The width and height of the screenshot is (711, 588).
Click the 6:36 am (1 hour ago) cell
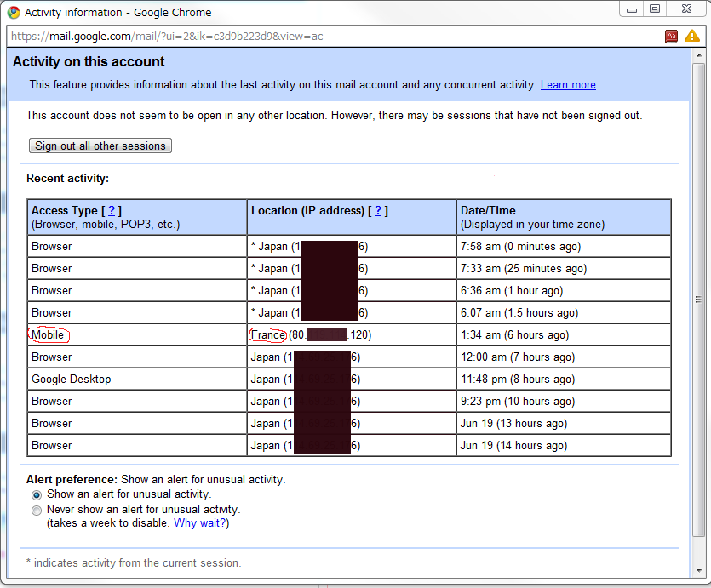pos(564,290)
